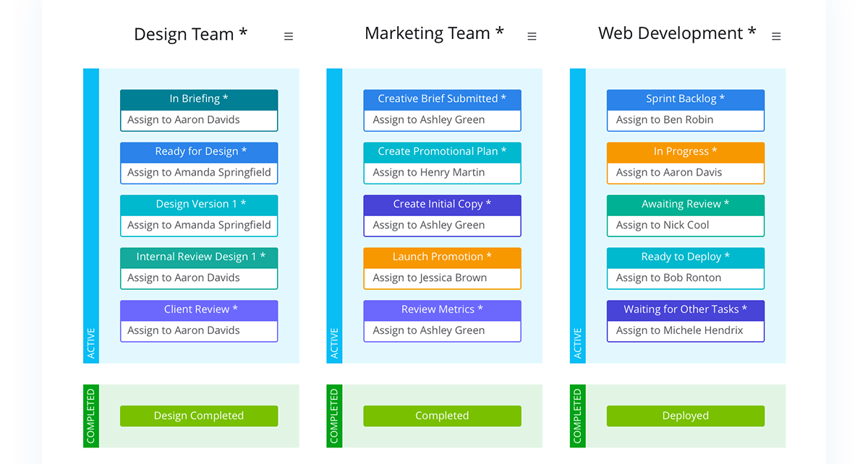The image size is (868, 464).
Task: Collapse the Marketing Team COMPLETED section bar
Action: click(x=334, y=416)
